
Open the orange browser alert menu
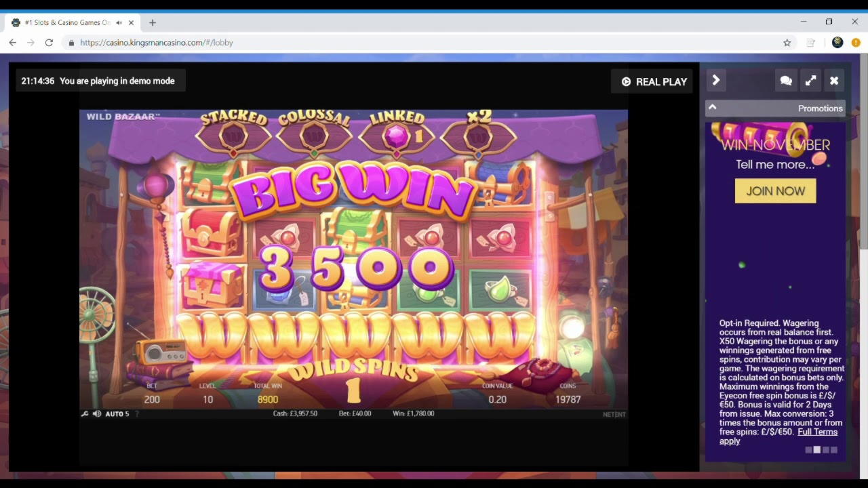[856, 43]
